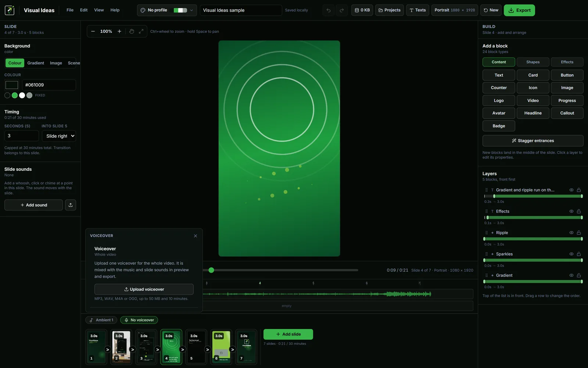Image resolution: width=588 pixels, height=368 pixels.
Task: Zoom in with the plus icon
Action: (x=119, y=31)
